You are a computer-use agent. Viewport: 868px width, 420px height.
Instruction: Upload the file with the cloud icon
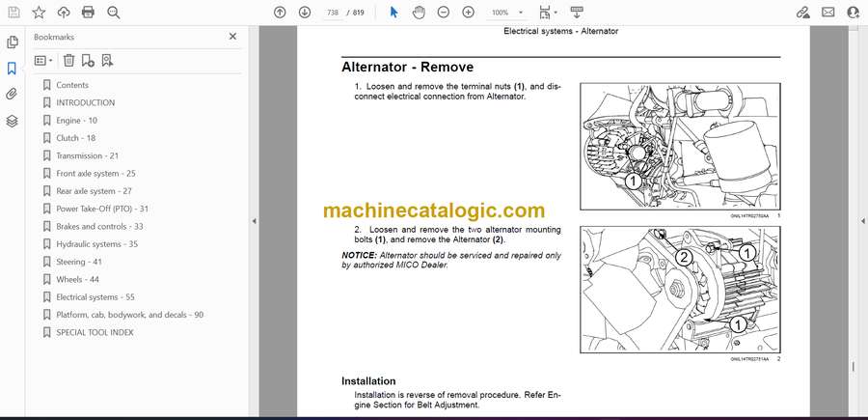[64, 13]
